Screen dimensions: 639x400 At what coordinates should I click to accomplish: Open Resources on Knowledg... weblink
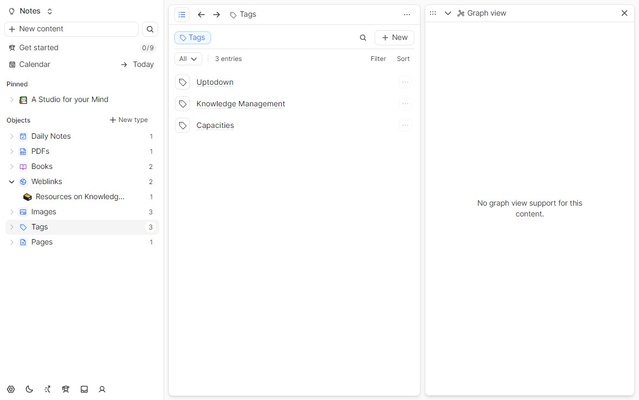(x=80, y=197)
